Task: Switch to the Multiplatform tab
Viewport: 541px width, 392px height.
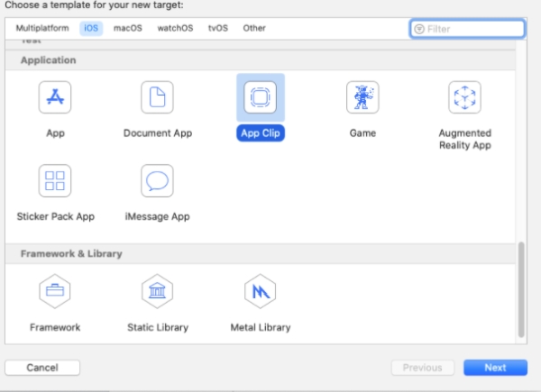Action: pos(42,28)
